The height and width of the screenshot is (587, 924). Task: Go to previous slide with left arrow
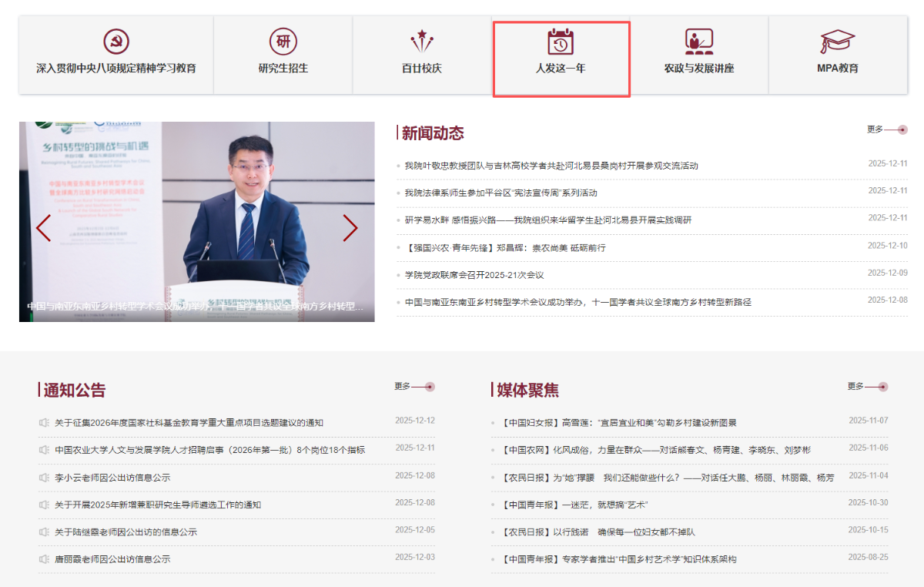[44, 228]
